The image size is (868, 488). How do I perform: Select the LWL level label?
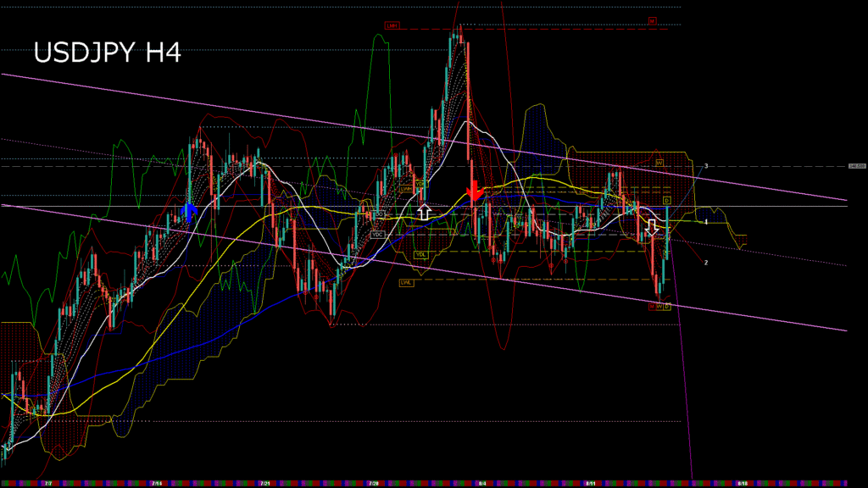[406, 282]
